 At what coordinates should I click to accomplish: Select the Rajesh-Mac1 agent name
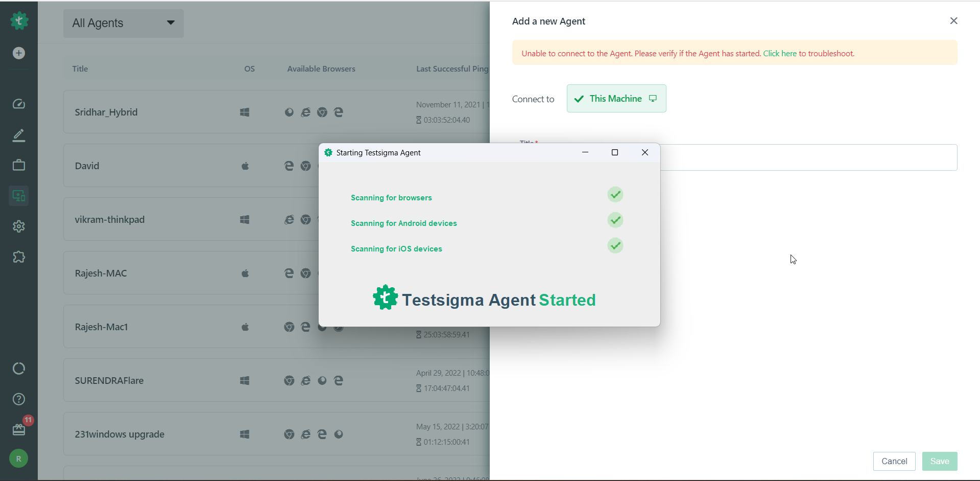pos(101,327)
